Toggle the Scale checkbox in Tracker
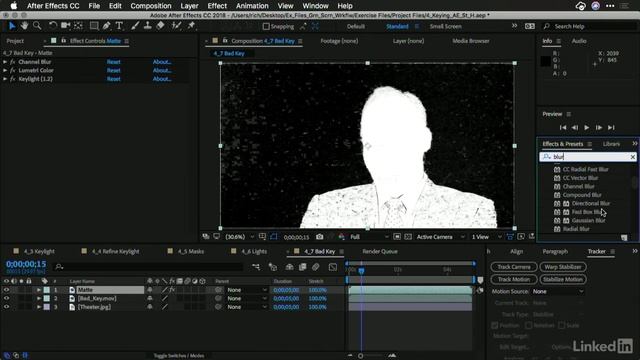This screenshot has height=360, width=640. [x=562, y=325]
